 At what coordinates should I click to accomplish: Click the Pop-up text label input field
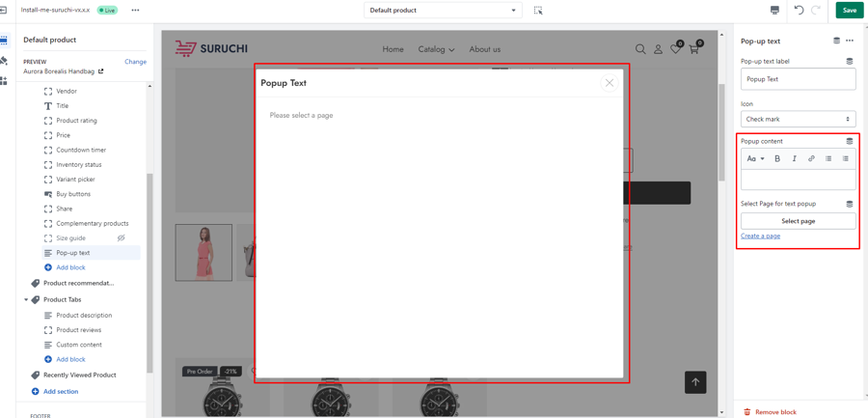coord(798,80)
